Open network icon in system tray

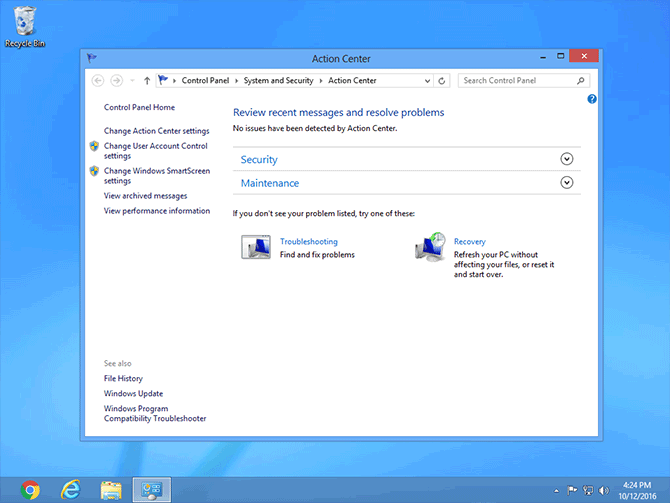(588, 491)
